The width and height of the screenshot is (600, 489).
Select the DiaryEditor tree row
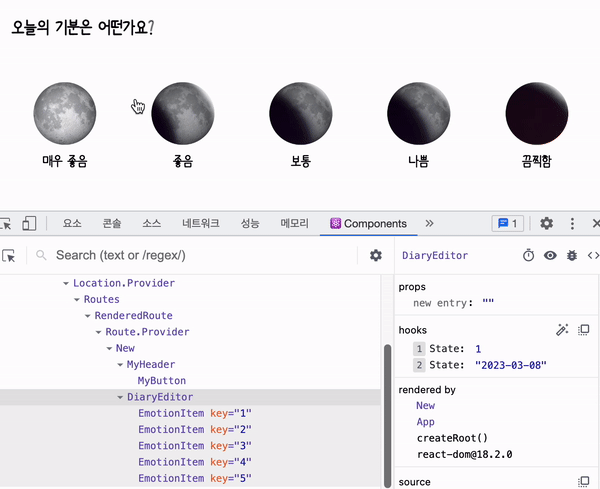pyautogui.click(x=190, y=397)
